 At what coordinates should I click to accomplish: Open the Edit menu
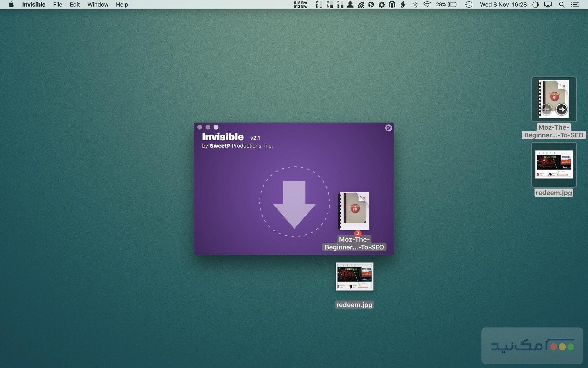75,5
